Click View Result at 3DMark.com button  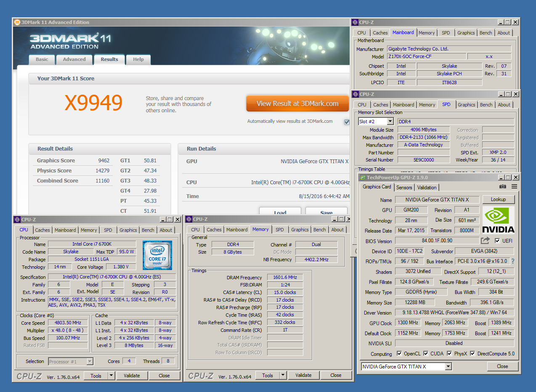click(297, 103)
